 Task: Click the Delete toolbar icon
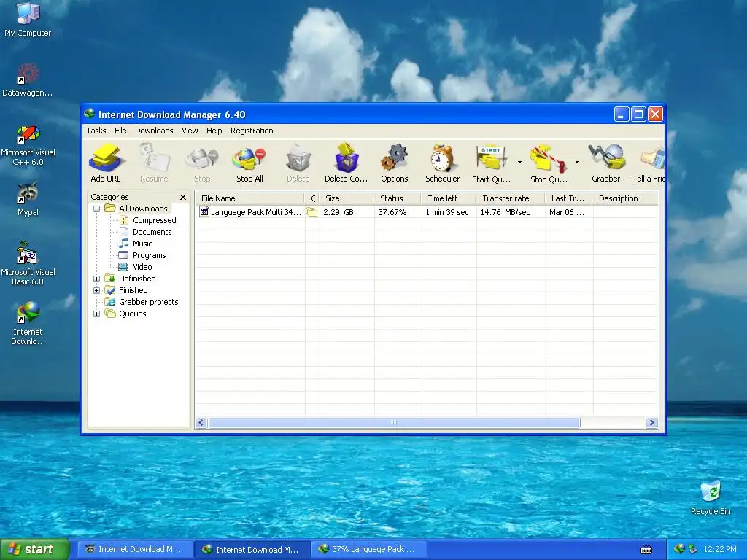coord(298,163)
